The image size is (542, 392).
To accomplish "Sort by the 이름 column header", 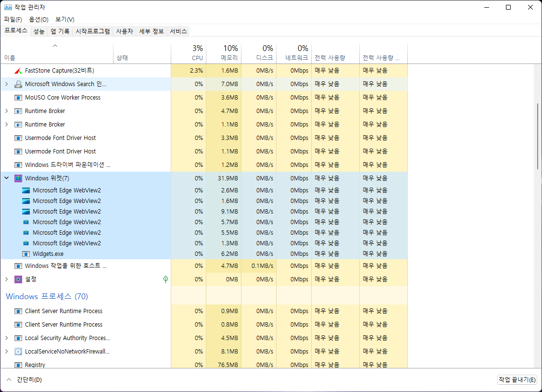I will (57, 53).
